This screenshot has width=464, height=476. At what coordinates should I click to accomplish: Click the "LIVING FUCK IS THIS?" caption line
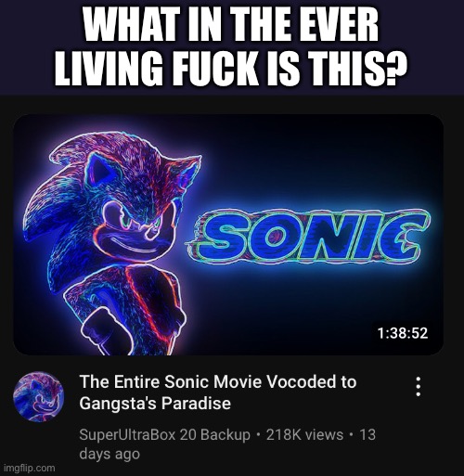[230, 69]
